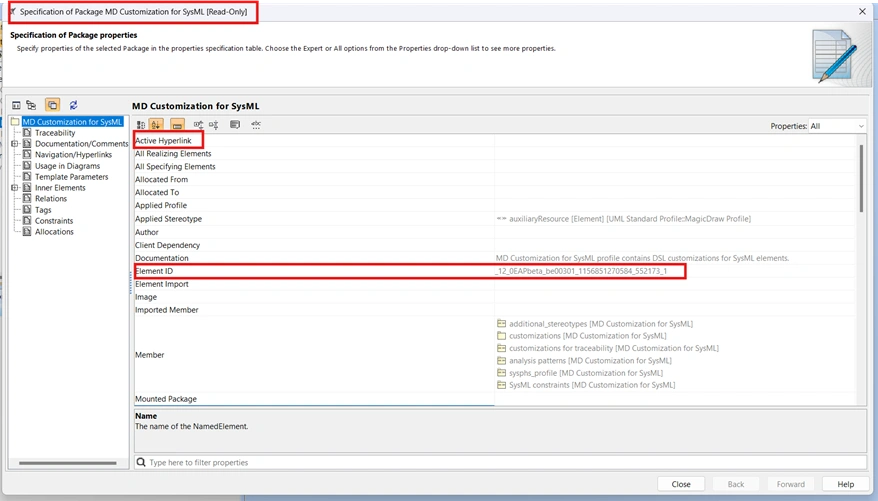Click the folder icon of root package node
The width and height of the screenshot is (878, 501).
[15, 121]
